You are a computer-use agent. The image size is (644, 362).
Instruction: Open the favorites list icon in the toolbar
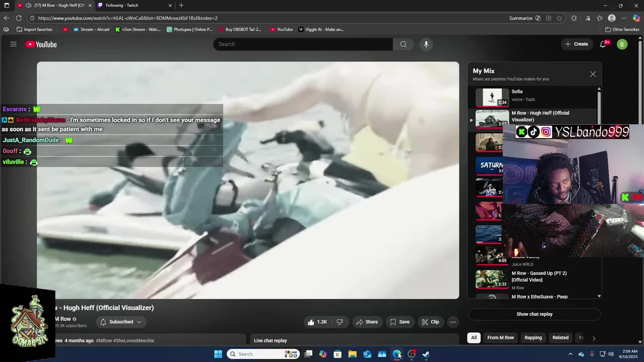(600, 18)
